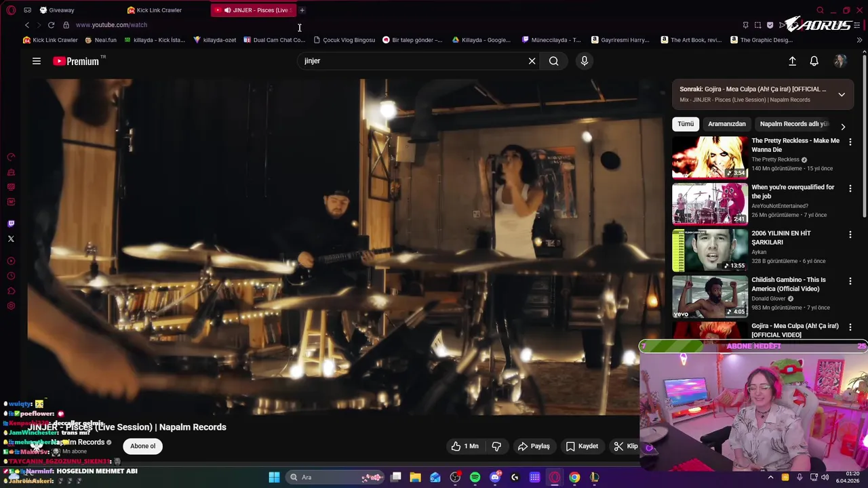Click the address bar URL
Image resolution: width=868 pixels, height=488 pixels.
[111, 25]
